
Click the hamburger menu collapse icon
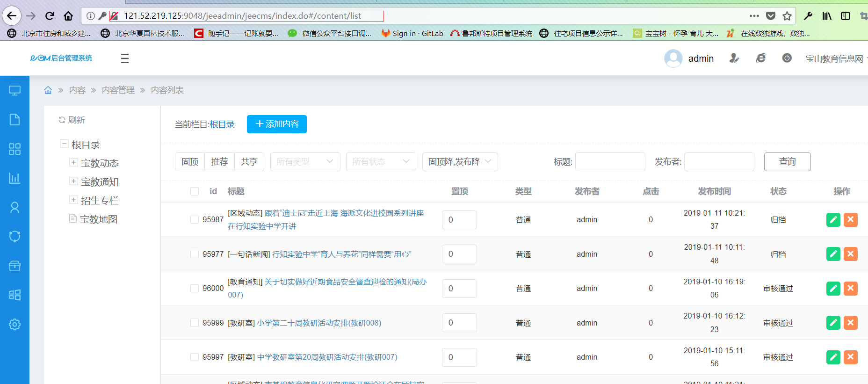[x=124, y=58]
